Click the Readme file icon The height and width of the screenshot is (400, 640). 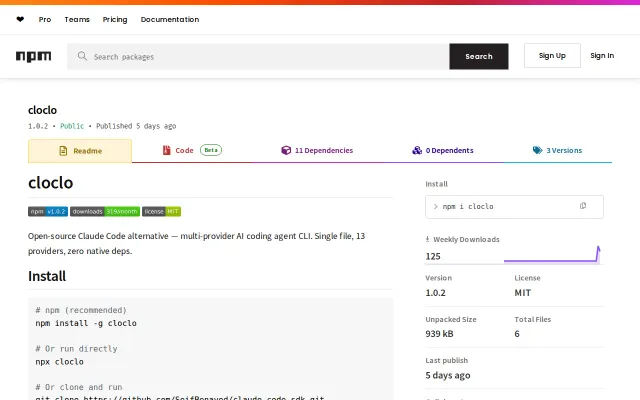point(63,151)
